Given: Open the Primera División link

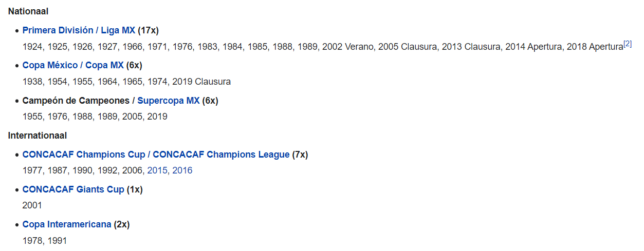Looking at the screenshot, I should 58,30.
